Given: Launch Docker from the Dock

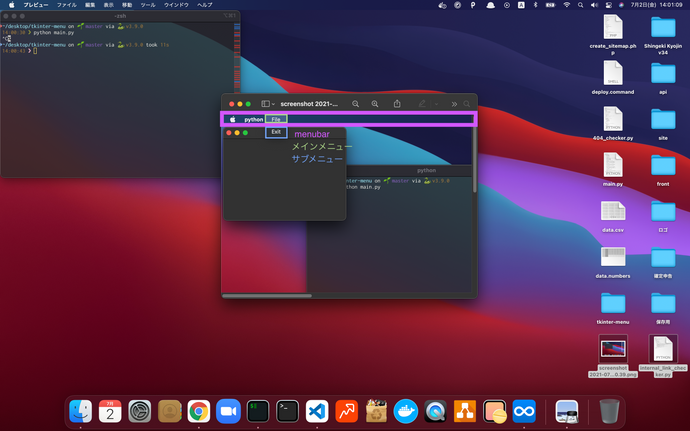Looking at the screenshot, I should pos(406,411).
